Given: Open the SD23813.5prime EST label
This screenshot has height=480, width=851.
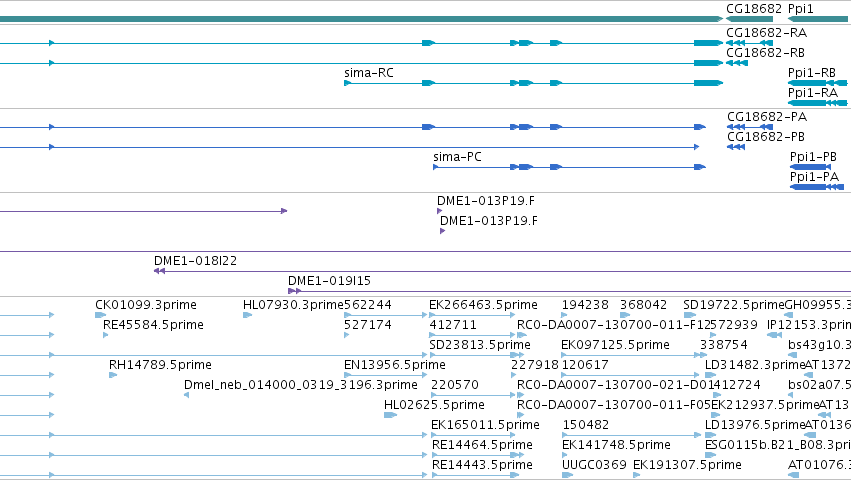Looking at the screenshot, I should [480, 345].
